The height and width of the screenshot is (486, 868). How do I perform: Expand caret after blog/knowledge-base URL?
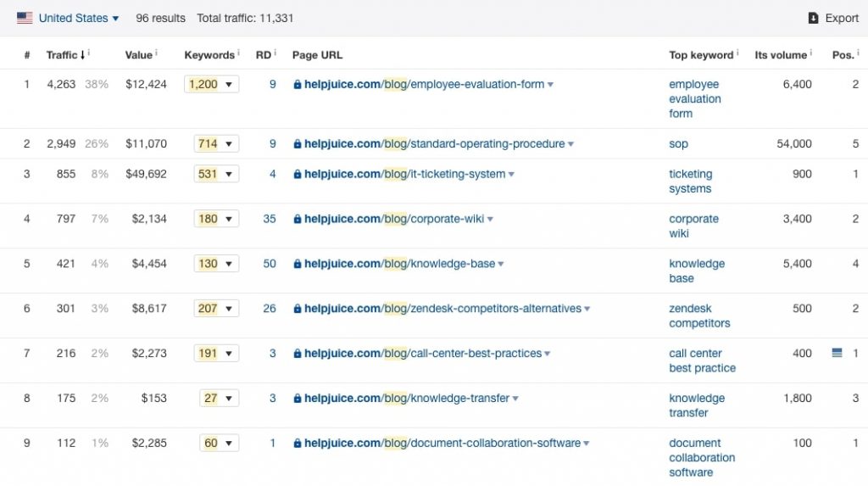tap(500, 265)
